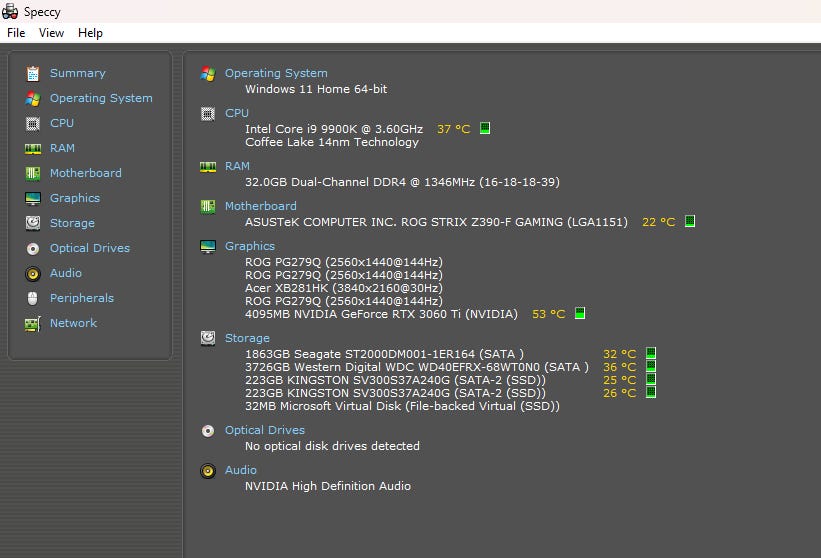Click the Summary clipboard icon in sidebar
The height and width of the screenshot is (558, 821).
click(33, 74)
